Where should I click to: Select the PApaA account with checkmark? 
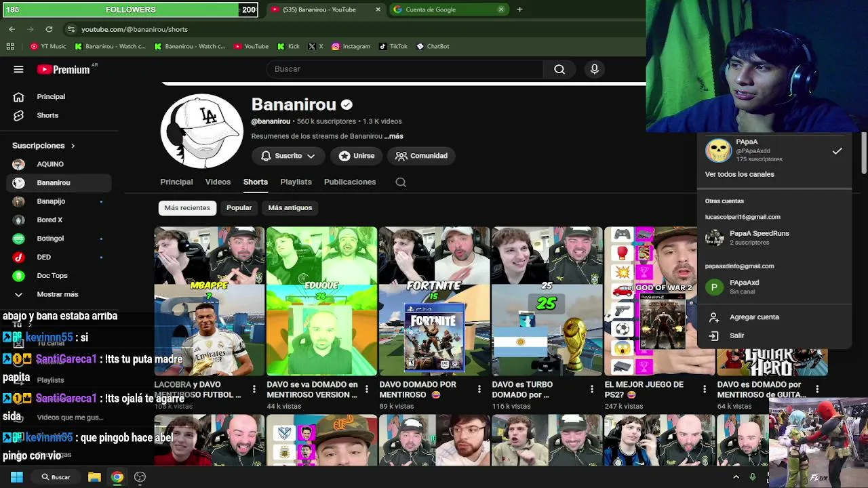(774, 150)
